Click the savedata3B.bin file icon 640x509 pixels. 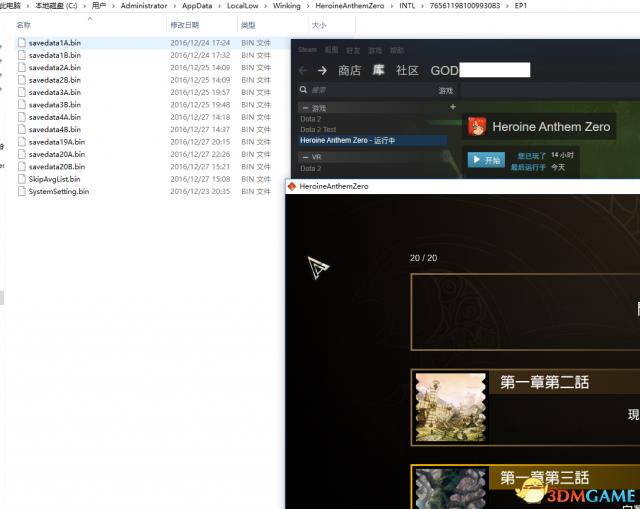point(22,104)
